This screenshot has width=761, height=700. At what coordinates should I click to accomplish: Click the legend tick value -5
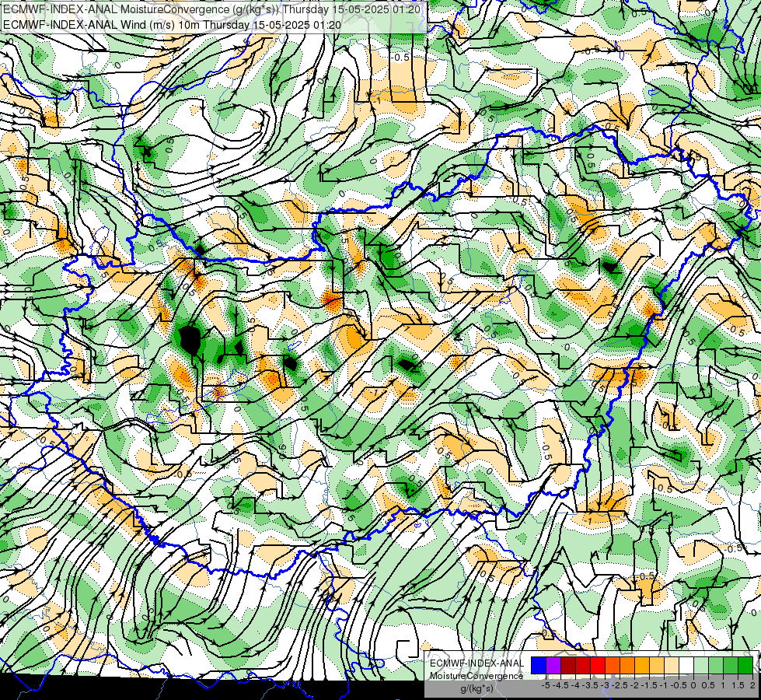pos(546,685)
